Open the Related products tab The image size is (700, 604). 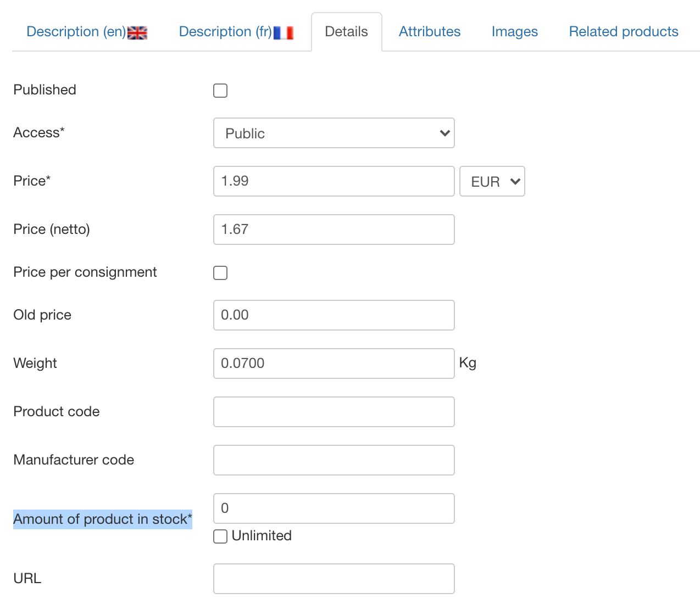click(624, 32)
